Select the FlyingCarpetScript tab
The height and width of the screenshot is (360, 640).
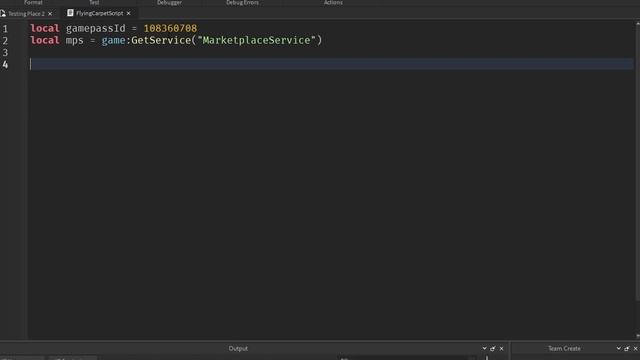pyautogui.click(x=99, y=13)
